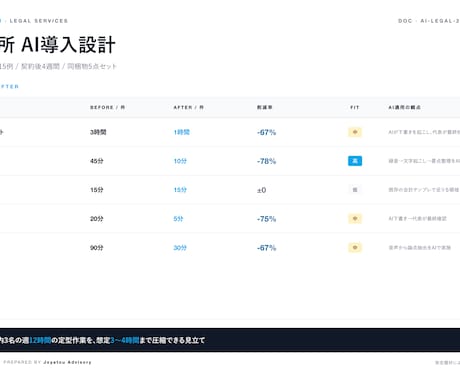This screenshot has height=380, width=460.
Task: Click the "-78%" reduction value
Action: point(266,161)
